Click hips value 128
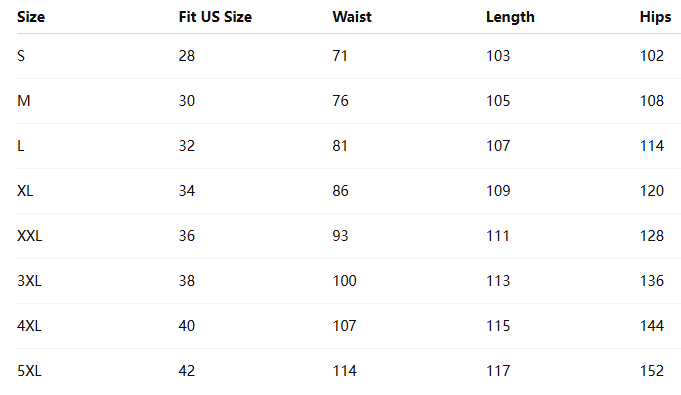This screenshot has height=395, width=681. pyautogui.click(x=651, y=236)
